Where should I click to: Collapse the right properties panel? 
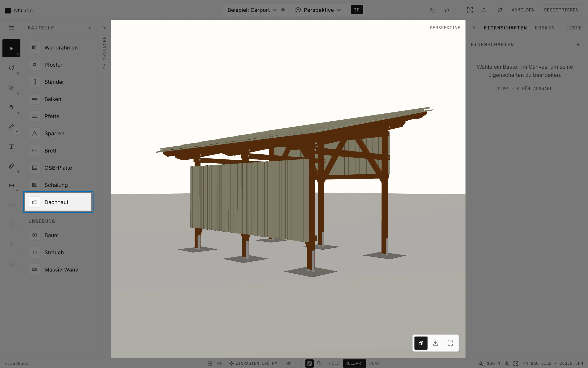tap(474, 28)
